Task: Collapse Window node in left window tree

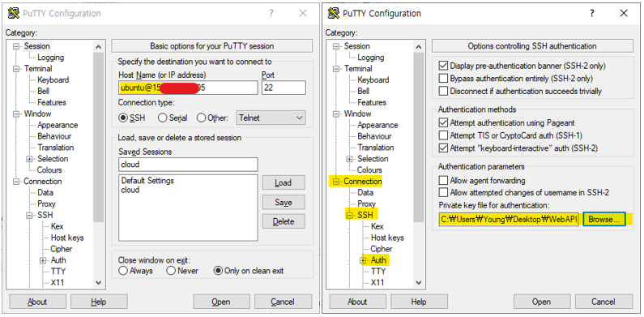Action: point(16,114)
